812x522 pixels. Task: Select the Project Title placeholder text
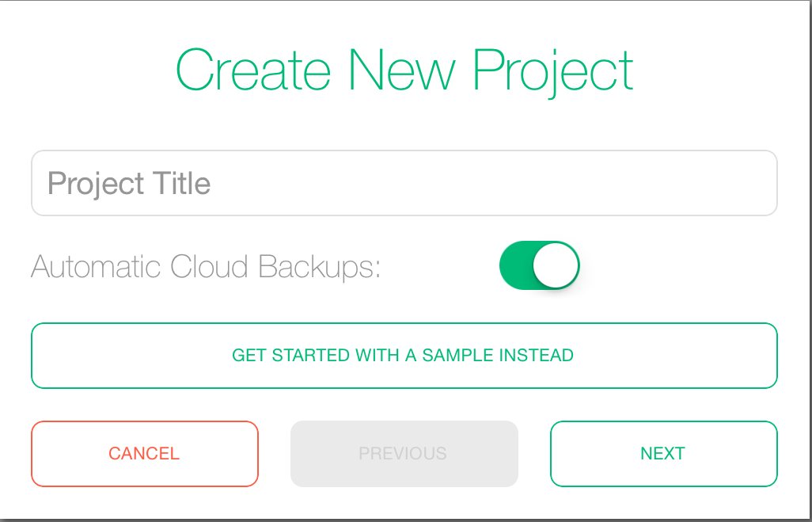pos(129,184)
